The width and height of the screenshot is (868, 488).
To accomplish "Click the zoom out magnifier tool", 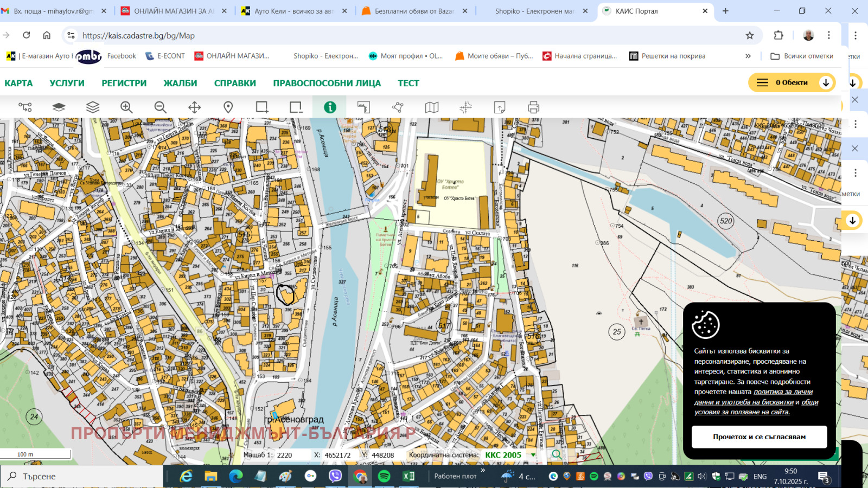I will 160,107.
